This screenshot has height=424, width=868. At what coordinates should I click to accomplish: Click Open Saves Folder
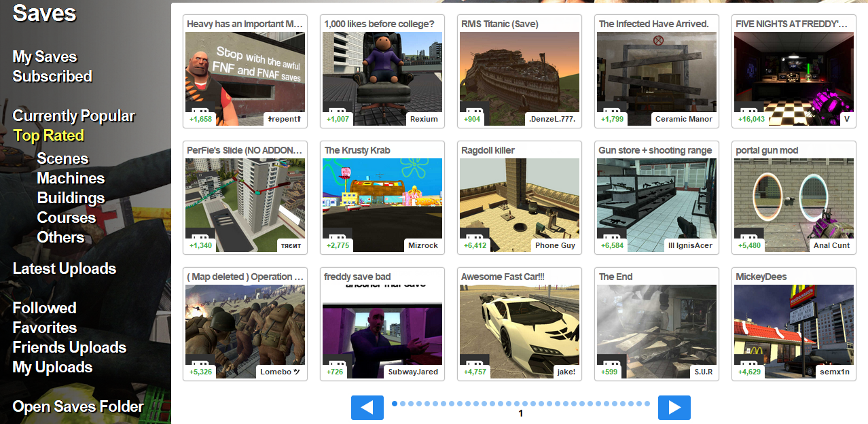(x=78, y=407)
